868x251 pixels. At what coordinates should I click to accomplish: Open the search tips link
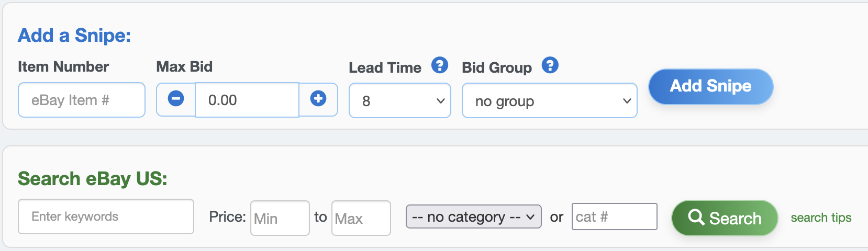tap(821, 218)
